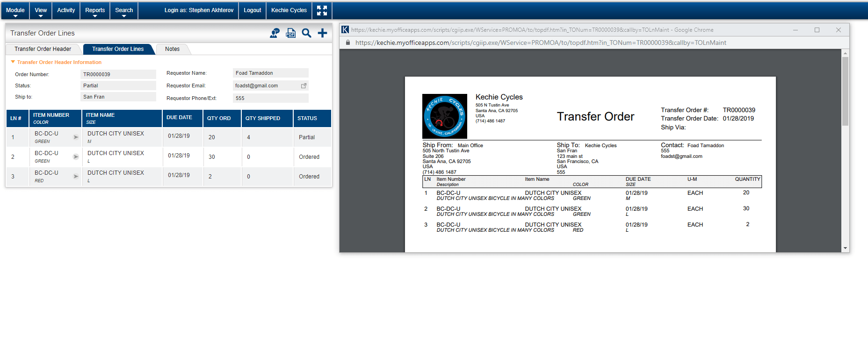Open detail arrow for line 2
The width and height of the screenshot is (868, 349).
(76, 157)
